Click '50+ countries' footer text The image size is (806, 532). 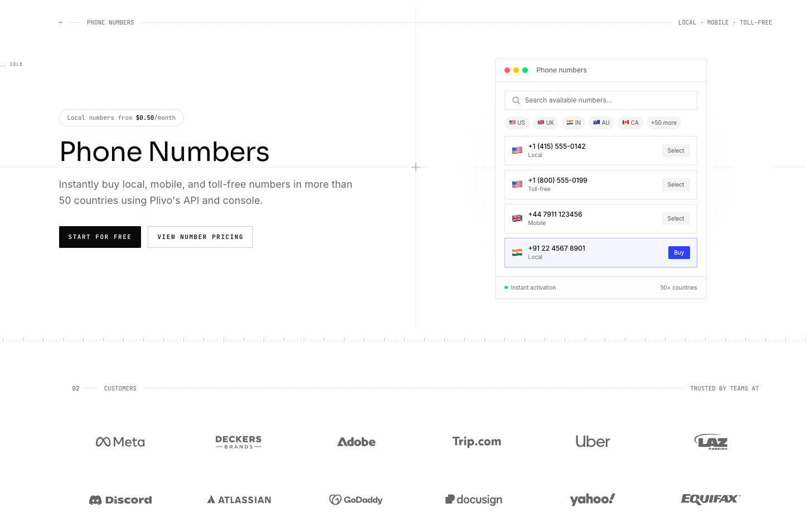678,287
